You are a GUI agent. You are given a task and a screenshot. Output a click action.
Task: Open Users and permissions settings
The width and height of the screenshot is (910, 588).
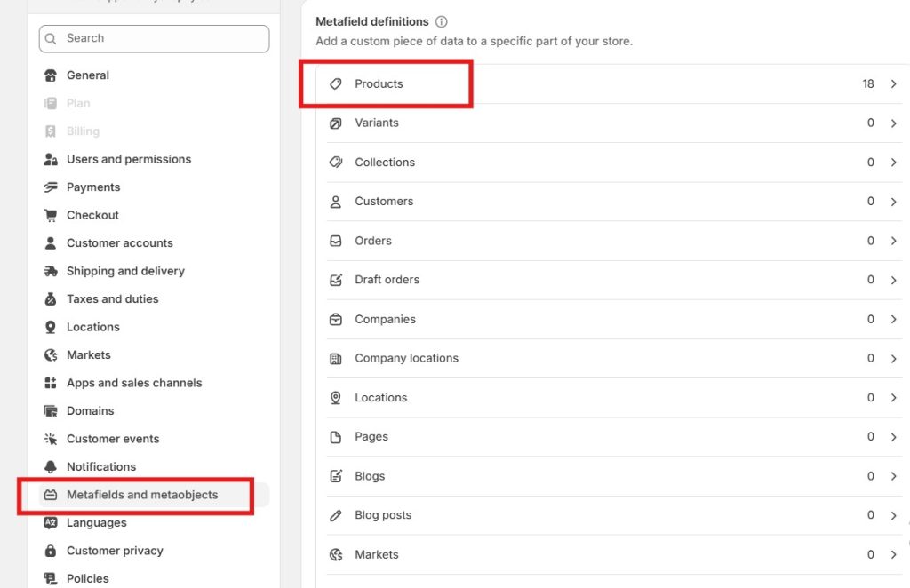pyautogui.click(x=128, y=158)
